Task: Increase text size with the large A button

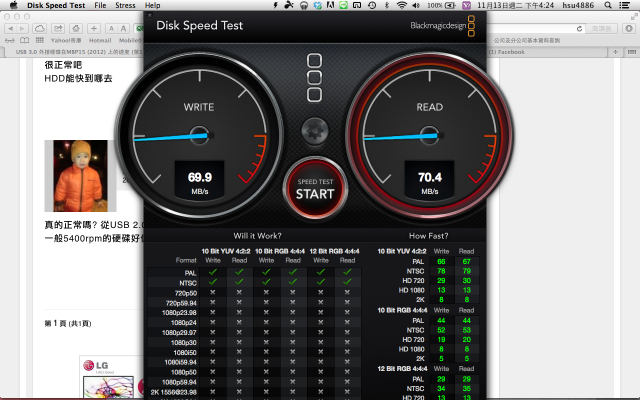Action: click(x=123, y=29)
